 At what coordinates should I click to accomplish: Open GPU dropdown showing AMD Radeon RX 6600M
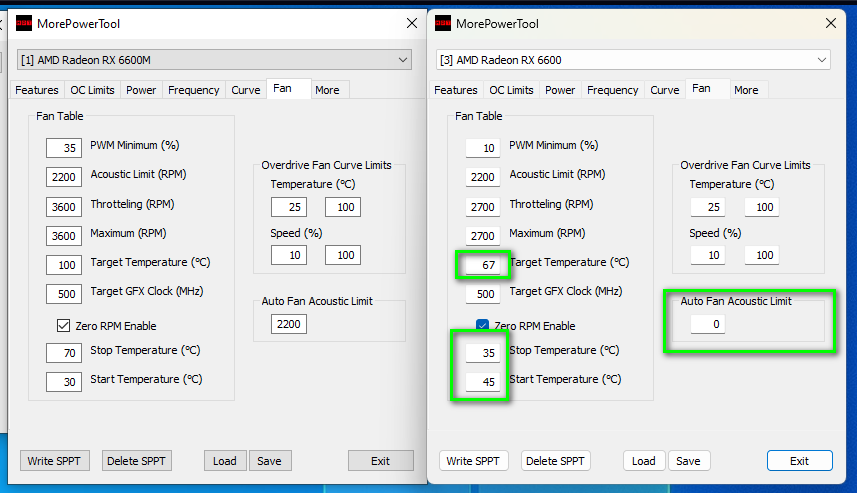click(214, 60)
